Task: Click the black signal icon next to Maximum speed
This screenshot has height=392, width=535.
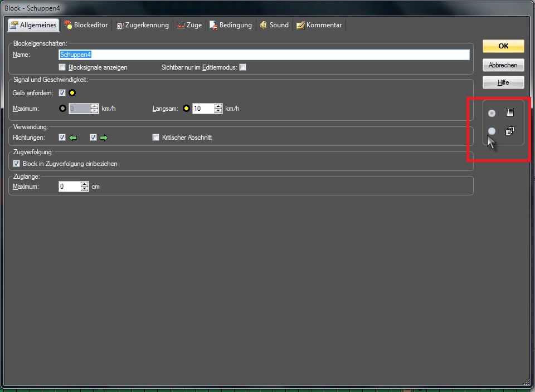Action: (x=62, y=109)
